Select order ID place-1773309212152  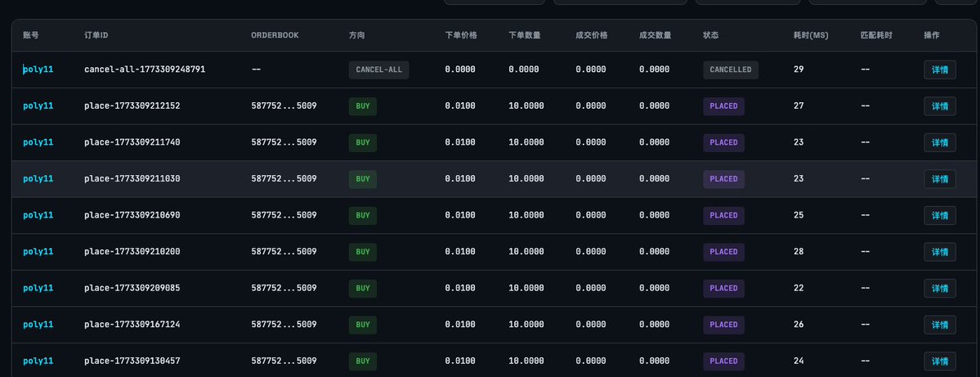[x=132, y=106]
